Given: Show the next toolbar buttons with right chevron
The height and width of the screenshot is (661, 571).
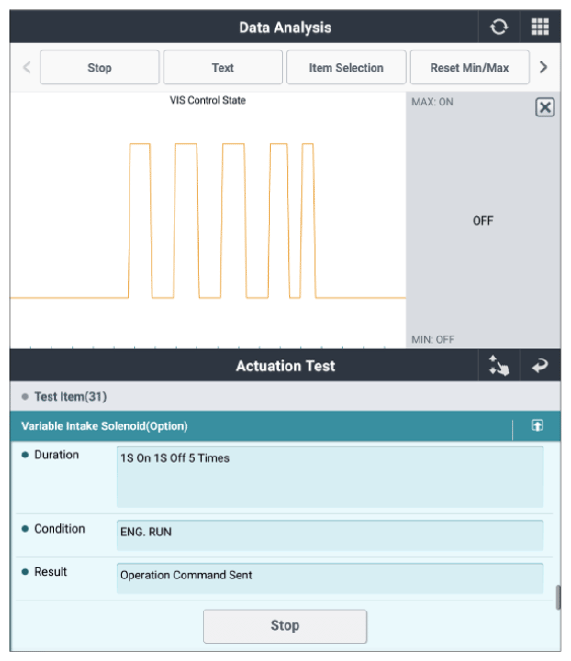Looking at the screenshot, I should tap(544, 67).
